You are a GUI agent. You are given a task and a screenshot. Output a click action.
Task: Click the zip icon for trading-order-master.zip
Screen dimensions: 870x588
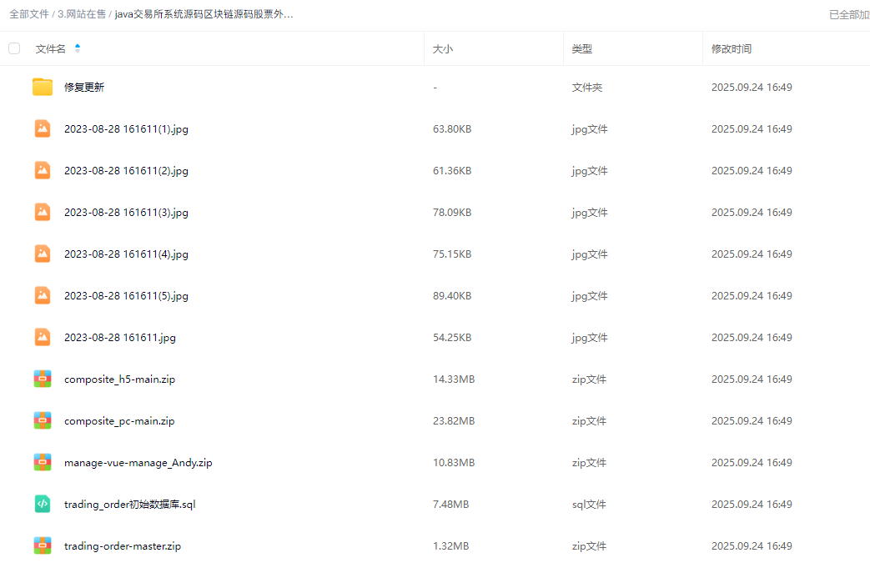click(43, 545)
